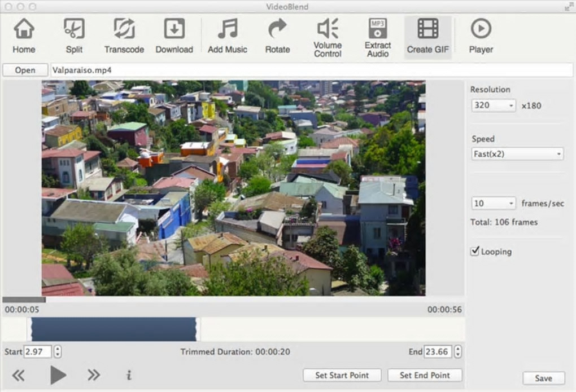Click the trim range right handle
Viewport: 576px width, 392px height.
click(198, 329)
